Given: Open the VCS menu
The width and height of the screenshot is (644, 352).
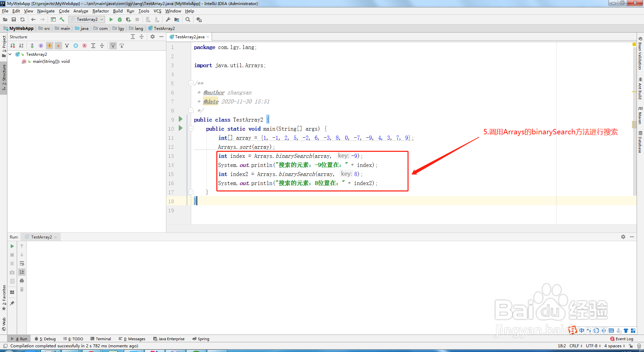Looking at the screenshot, I should pyautogui.click(x=157, y=11).
